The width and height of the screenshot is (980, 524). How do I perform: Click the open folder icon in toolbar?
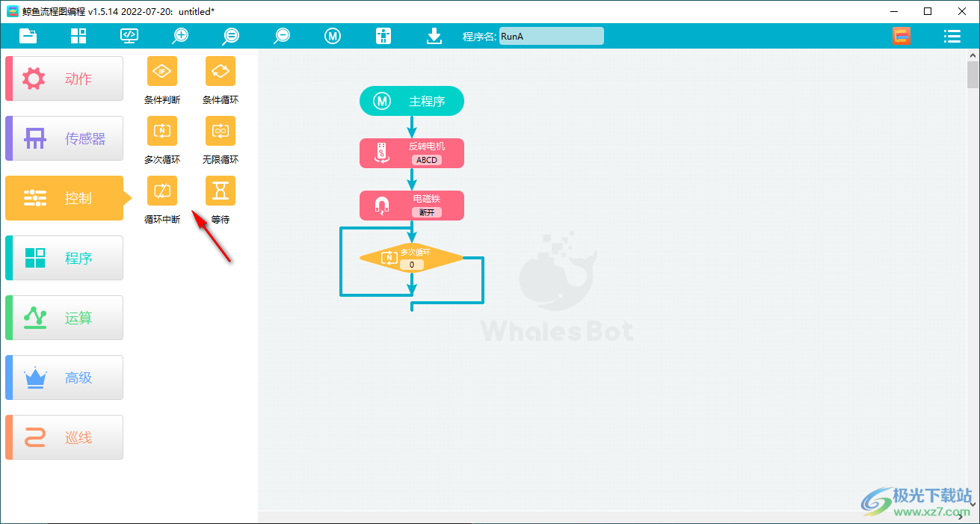[x=28, y=36]
